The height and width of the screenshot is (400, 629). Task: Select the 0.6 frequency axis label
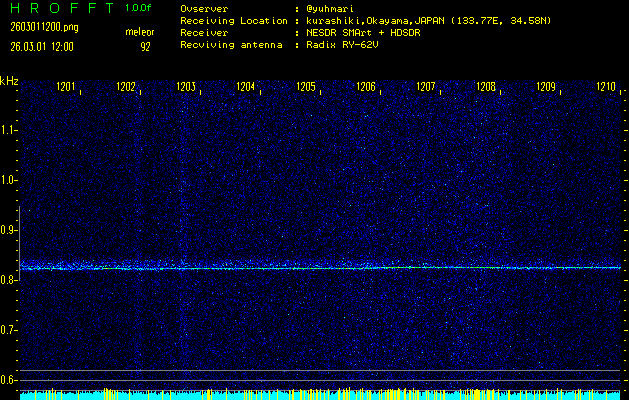click(9, 380)
